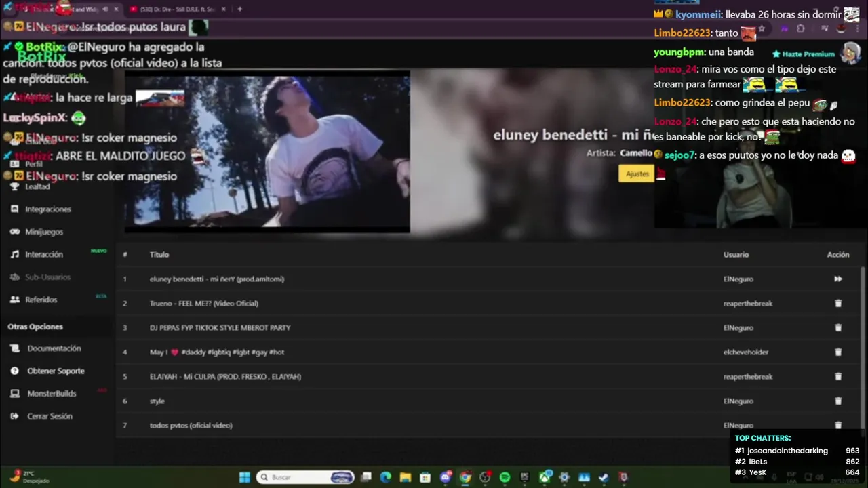Click the Hazte Premium link
This screenshot has width=868, height=488.
coord(803,54)
